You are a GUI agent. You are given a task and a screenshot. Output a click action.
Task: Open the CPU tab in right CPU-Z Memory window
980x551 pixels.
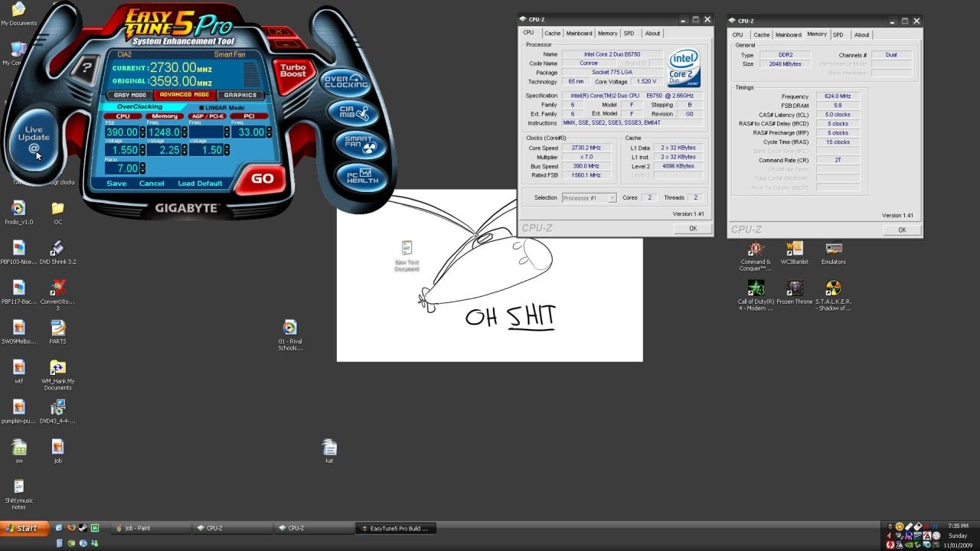tap(737, 34)
